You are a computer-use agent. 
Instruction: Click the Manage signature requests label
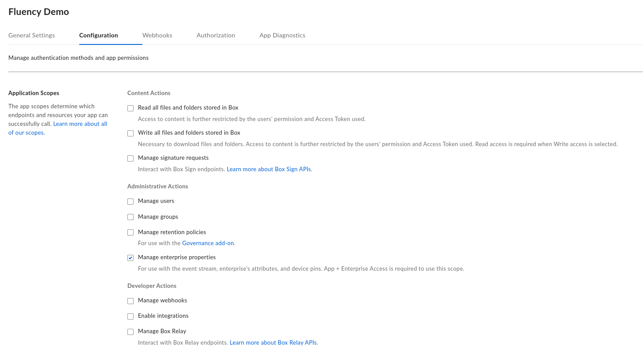click(x=173, y=158)
